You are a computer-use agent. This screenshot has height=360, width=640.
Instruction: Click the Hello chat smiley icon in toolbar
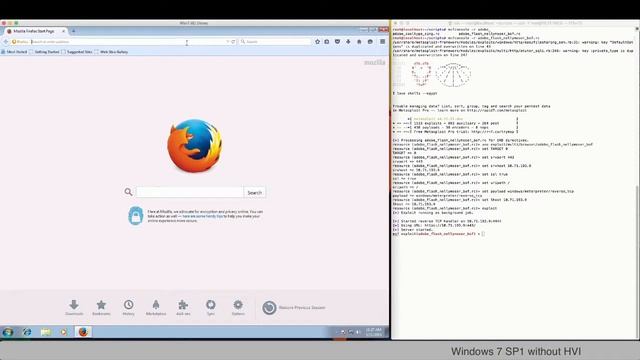pyautogui.click(x=370, y=42)
